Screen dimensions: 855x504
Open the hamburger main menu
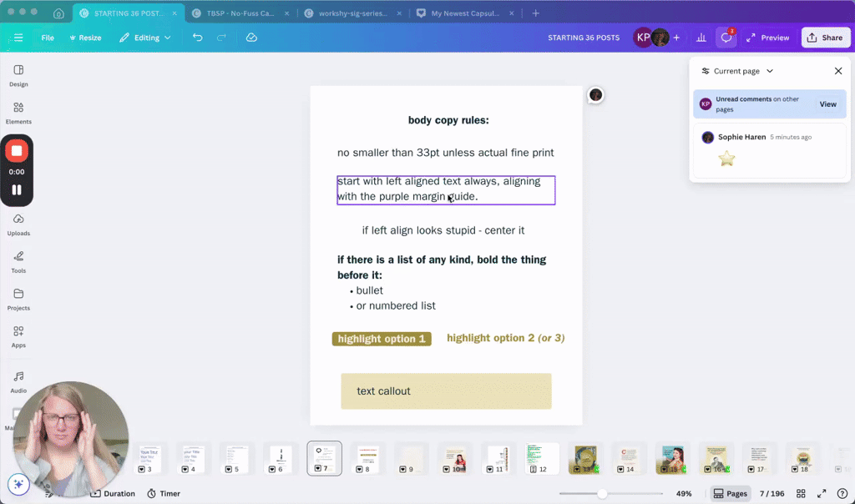click(18, 38)
